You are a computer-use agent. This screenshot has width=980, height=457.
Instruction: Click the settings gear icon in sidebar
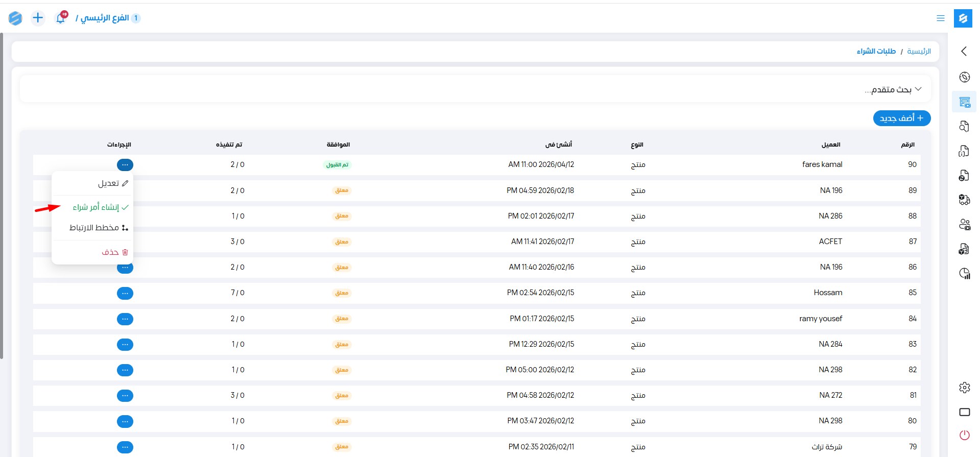tap(964, 388)
